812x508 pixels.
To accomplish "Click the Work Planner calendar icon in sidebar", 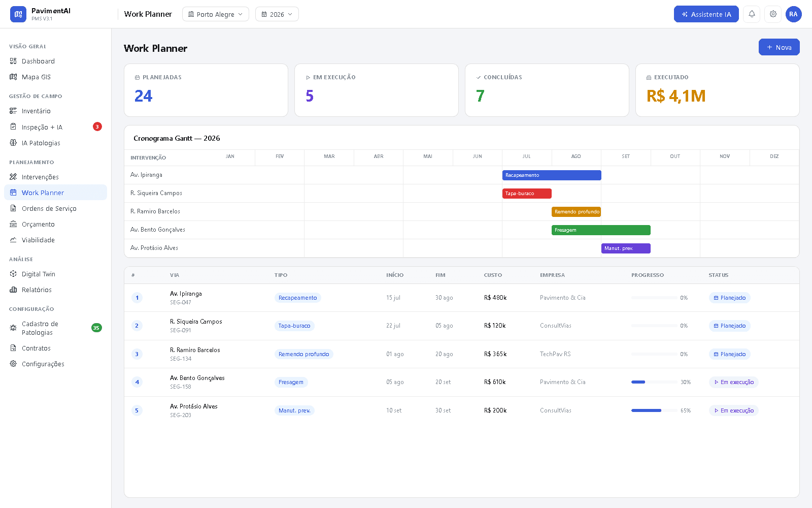I will coord(13,193).
